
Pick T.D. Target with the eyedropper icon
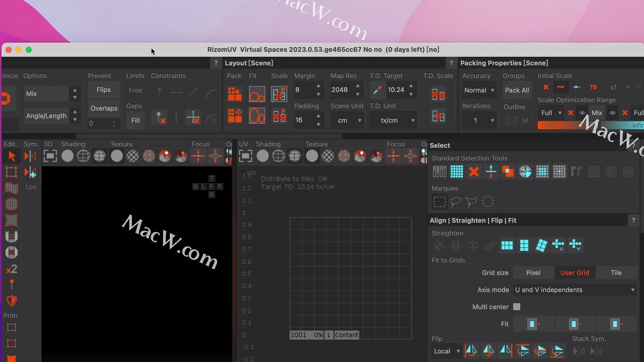pos(377,90)
